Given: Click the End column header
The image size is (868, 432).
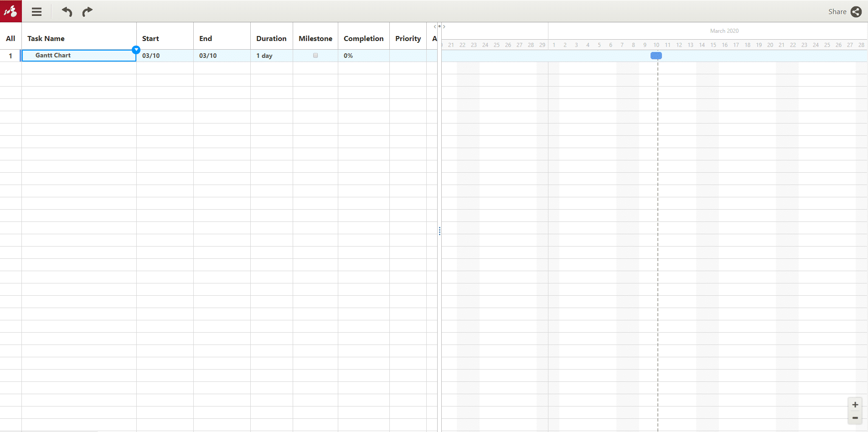Looking at the screenshot, I should [222, 39].
